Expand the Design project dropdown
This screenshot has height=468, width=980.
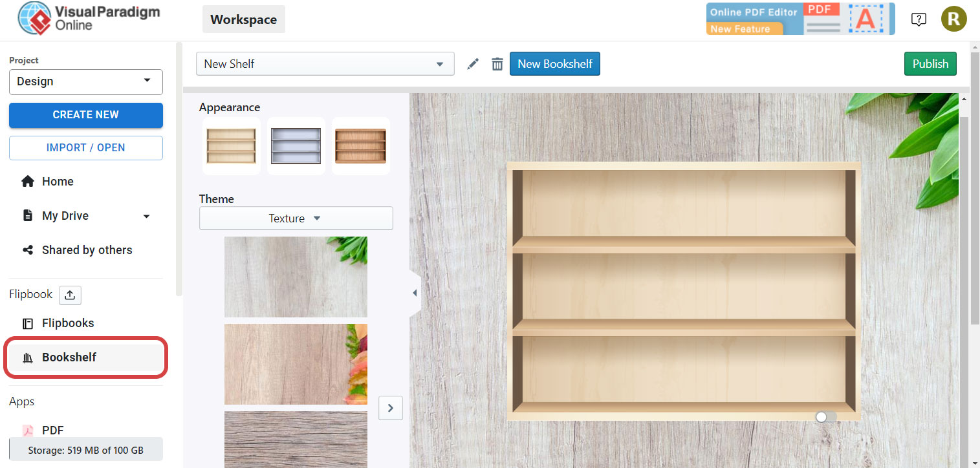click(85, 81)
